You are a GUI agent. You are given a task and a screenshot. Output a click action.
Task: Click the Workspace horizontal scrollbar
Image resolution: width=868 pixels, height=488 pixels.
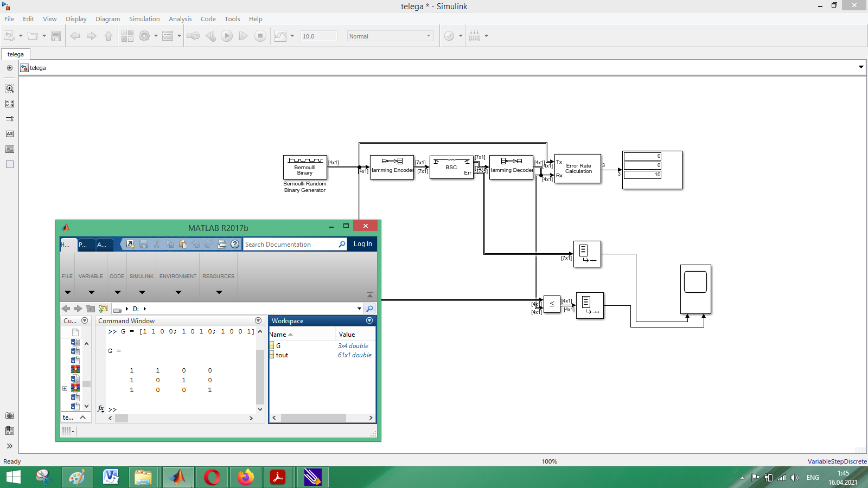click(313, 418)
